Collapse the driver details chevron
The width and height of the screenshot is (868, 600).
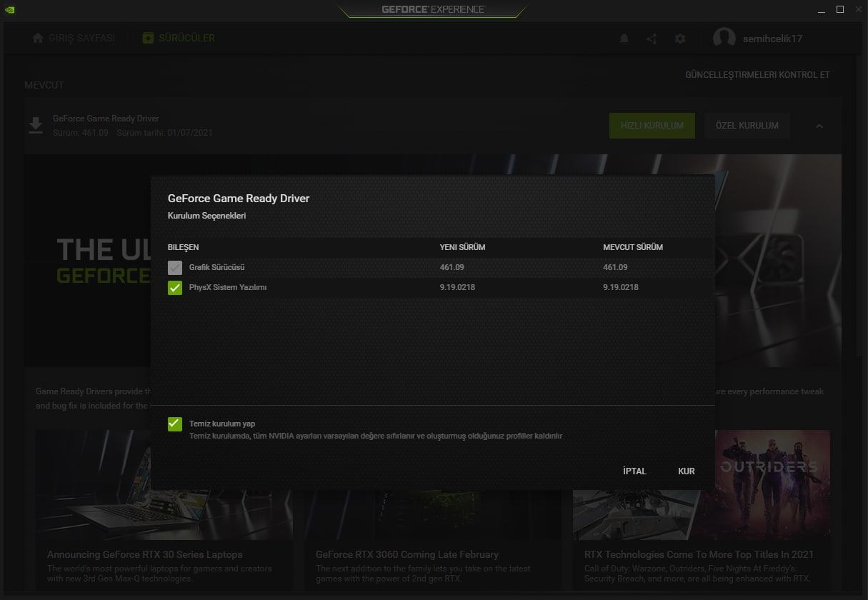[x=819, y=126]
